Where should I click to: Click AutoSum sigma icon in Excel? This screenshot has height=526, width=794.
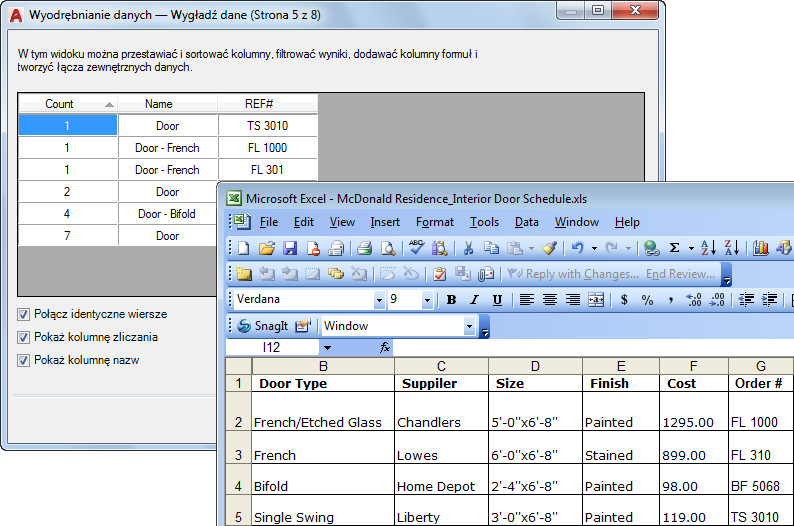[x=674, y=248]
